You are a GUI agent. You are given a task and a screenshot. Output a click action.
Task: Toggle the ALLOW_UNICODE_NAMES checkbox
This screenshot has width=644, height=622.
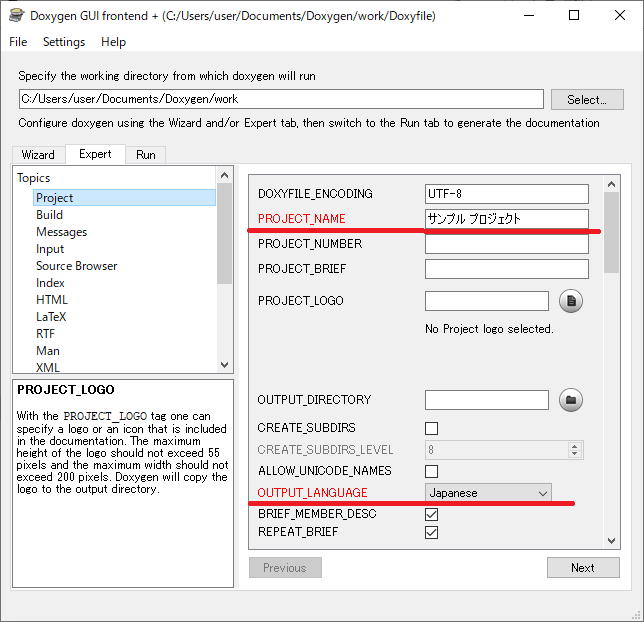click(432, 471)
